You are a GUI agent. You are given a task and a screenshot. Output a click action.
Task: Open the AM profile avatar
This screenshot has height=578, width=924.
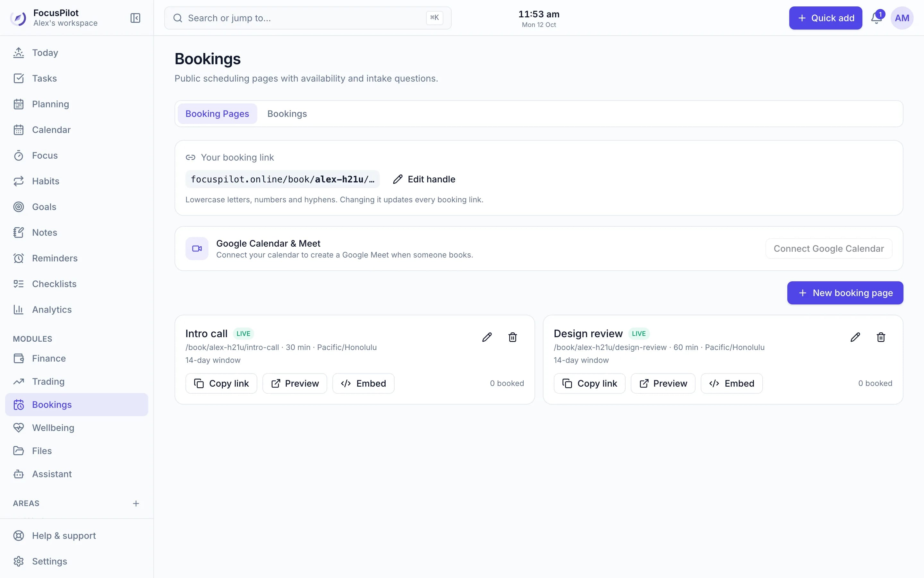[902, 18]
